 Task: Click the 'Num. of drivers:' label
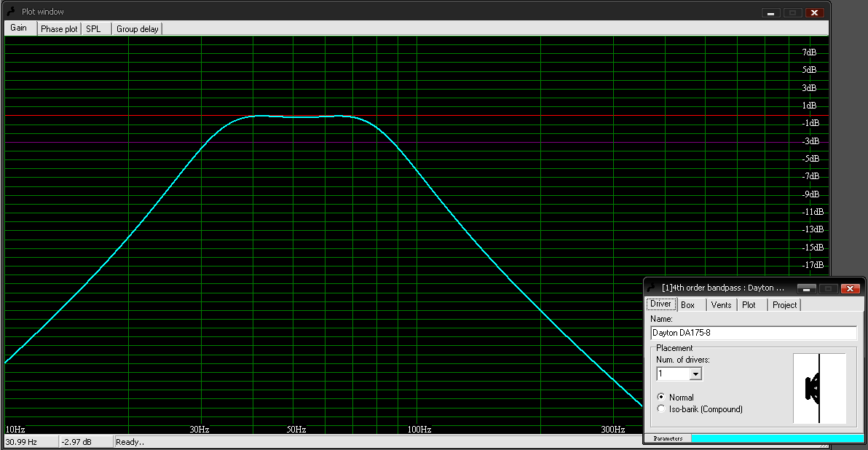point(683,360)
